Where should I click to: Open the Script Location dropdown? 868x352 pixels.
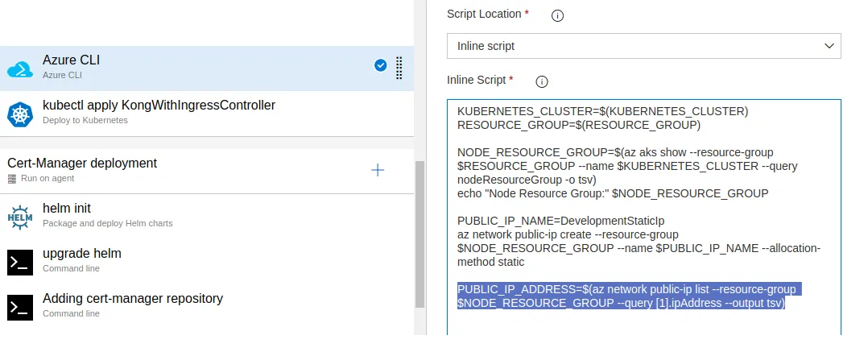643,46
